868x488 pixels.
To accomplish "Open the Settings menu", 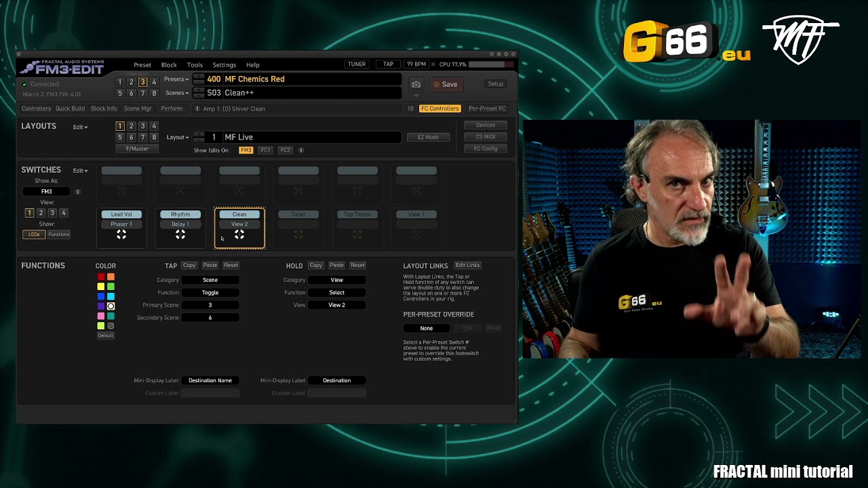I will 224,65.
